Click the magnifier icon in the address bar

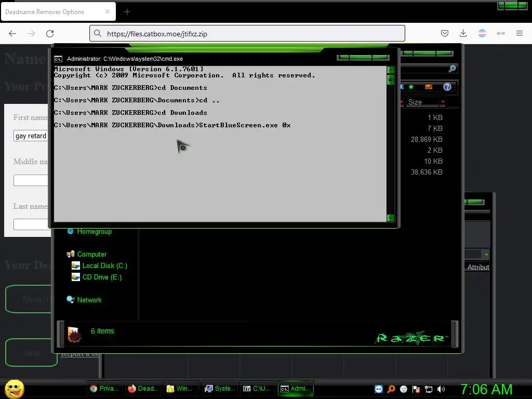[98, 33]
